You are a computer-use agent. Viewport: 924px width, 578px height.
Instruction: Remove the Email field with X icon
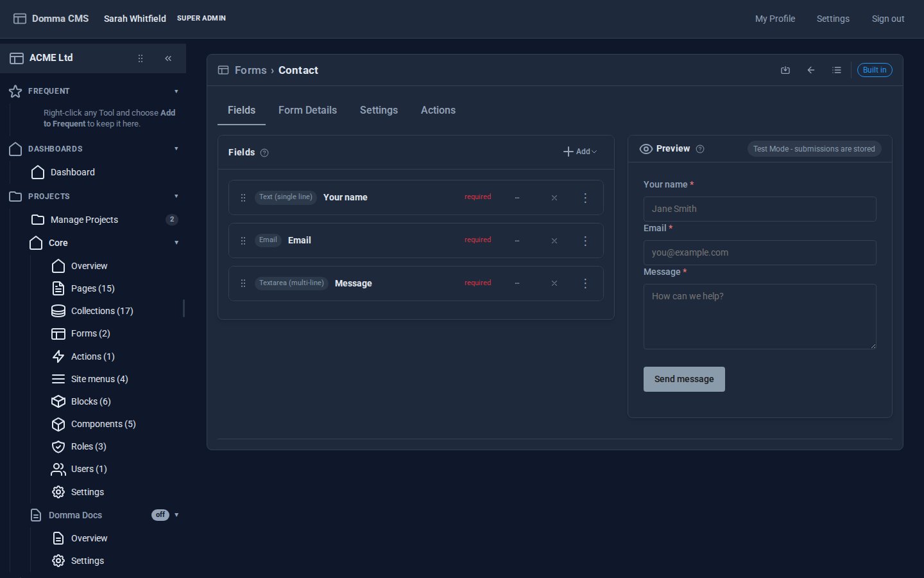click(x=554, y=241)
